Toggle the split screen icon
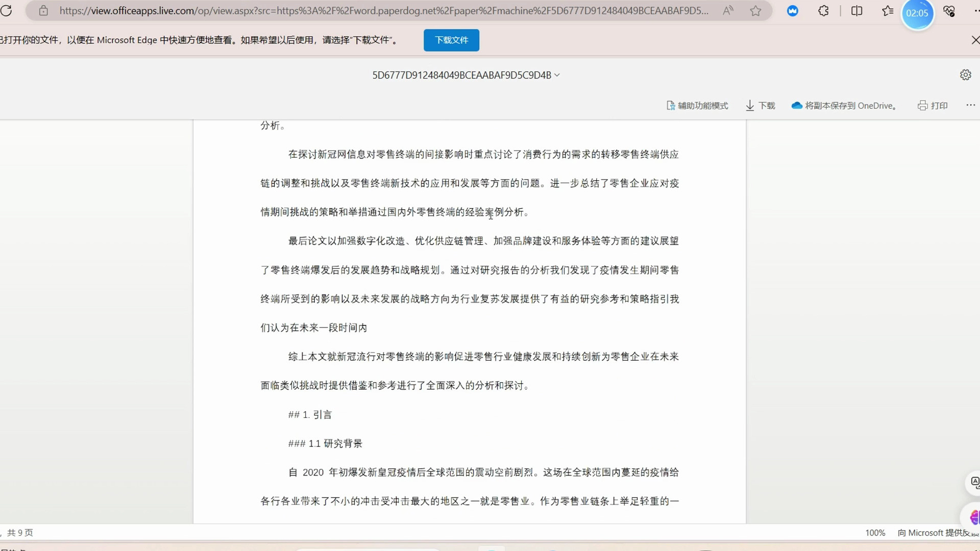The width and height of the screenshot is (980, 551). 857,11
